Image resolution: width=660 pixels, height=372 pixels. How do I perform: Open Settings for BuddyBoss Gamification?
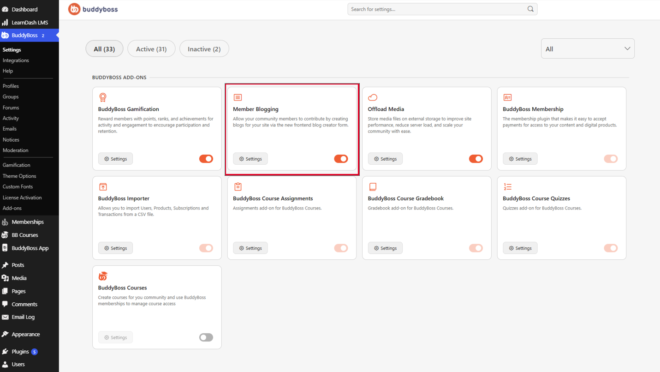[x=116, y=159]
